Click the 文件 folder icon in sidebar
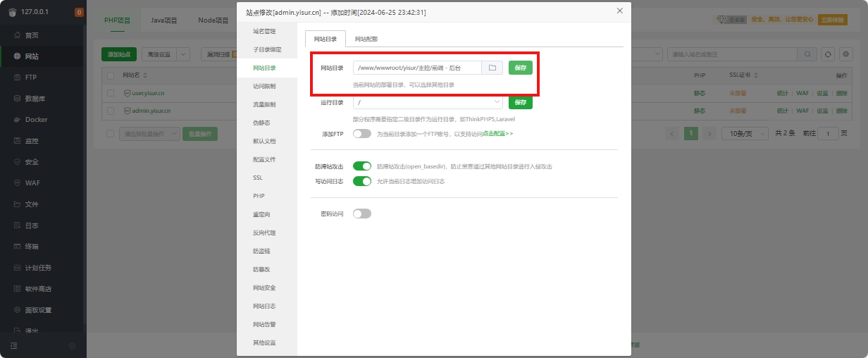Image resolution: width=868 pixels, height=358 pixels. coord(17,204)
